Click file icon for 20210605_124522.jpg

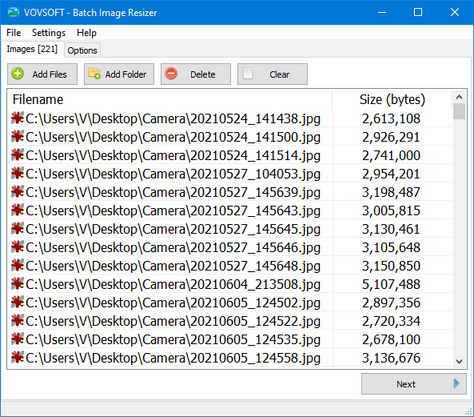pyautogui.click(x=17, y=320)
